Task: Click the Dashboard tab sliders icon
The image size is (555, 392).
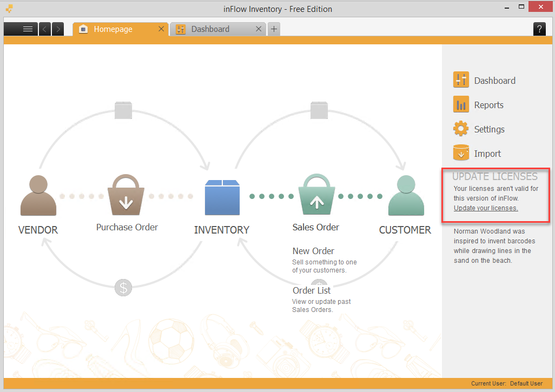Action: [x=181, y=29]
